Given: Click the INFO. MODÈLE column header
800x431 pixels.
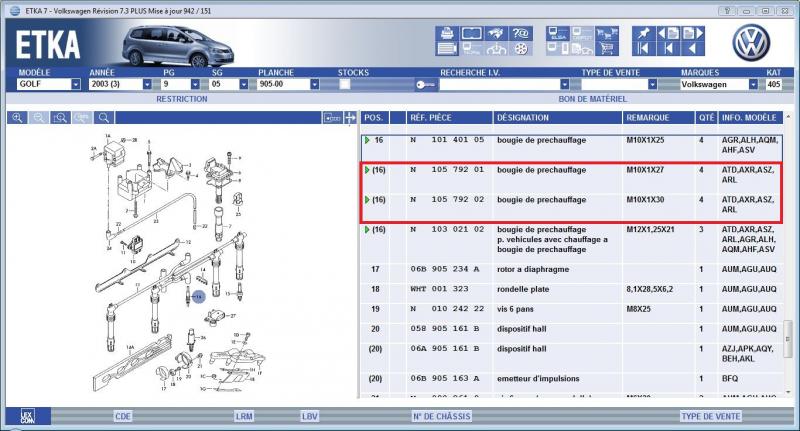Looking at the screenshot, I should [x=750, y=118].
